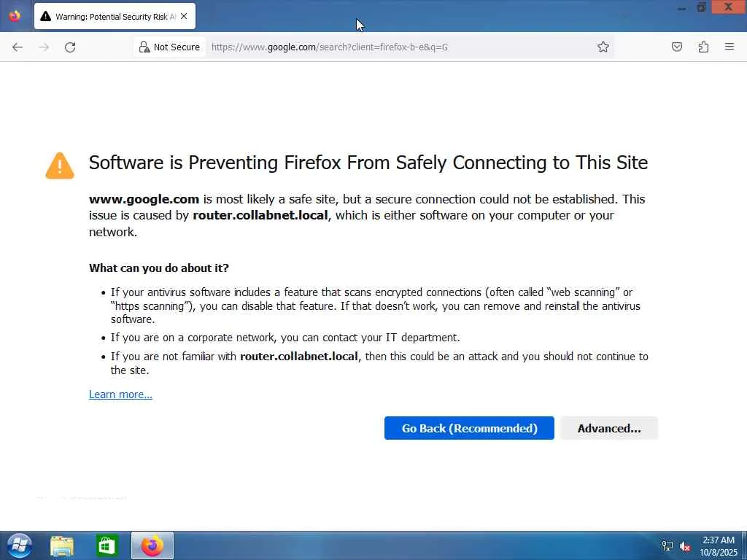Open the clock showing 2:37 AM
This screenshot has height=560, width=747.
coord(719,546)
